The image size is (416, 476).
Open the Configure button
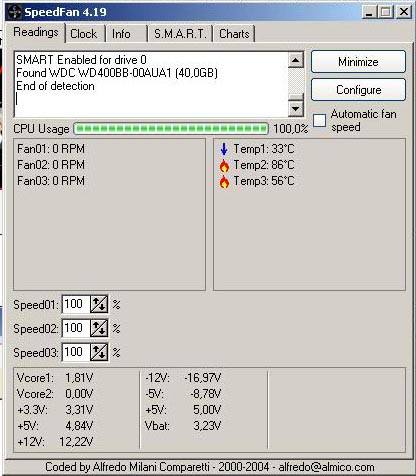coord(358,90)
